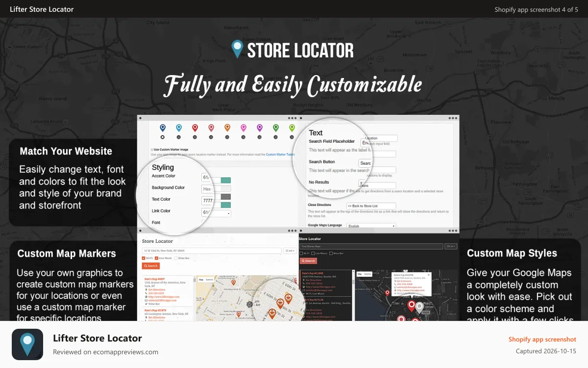
Task: Open three-dots menu of marker settings window
Action: 293,118
